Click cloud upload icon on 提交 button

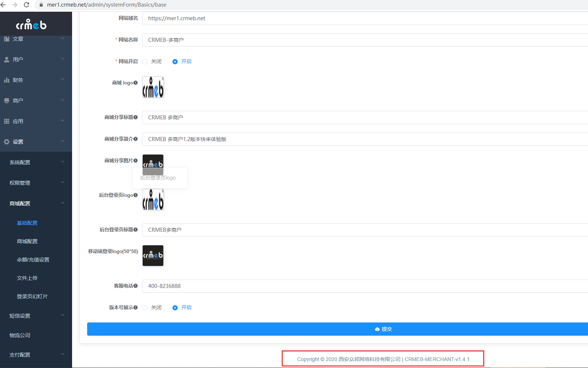tap(377, 329)
